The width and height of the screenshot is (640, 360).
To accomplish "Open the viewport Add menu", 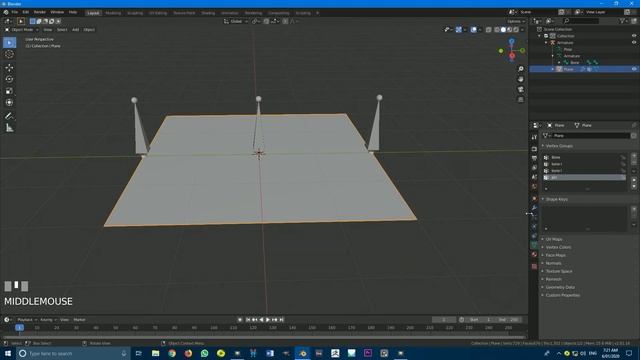I will pos(76,30).
